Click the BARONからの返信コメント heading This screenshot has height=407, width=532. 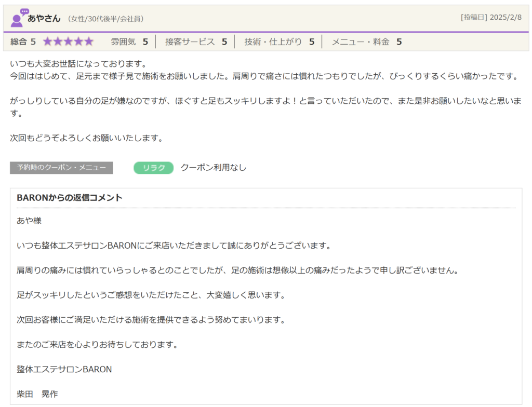pyautogui.click(x=70, y=198)
